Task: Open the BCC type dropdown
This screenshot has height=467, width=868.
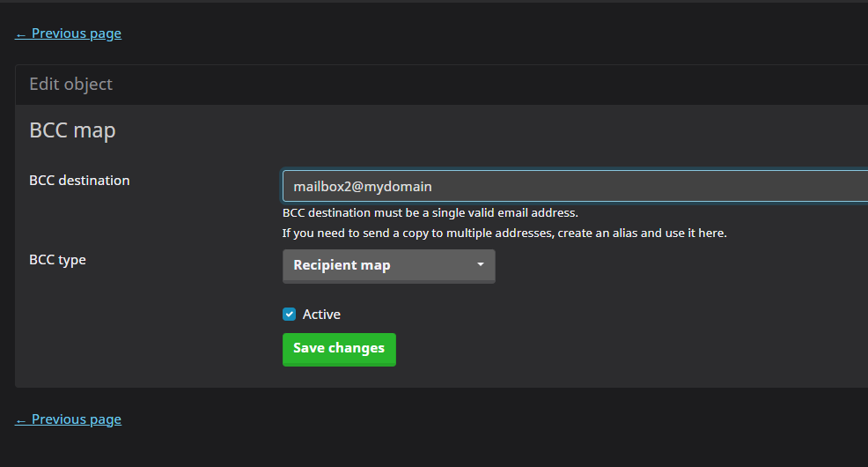Action: pyautogui.click(x=388, y=265)
